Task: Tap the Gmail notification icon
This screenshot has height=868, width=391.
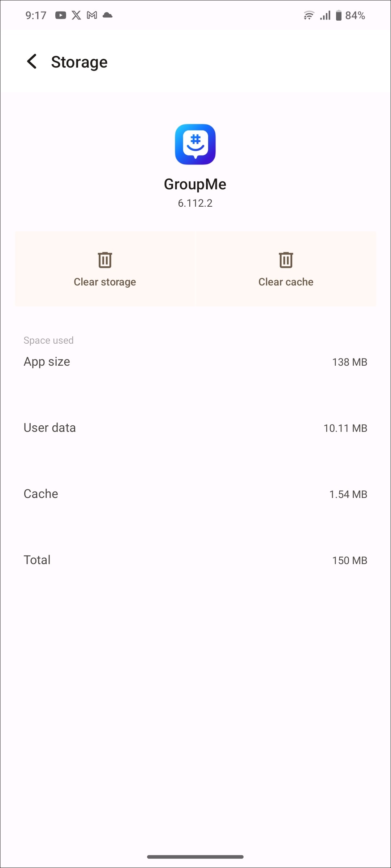Action: [x=92, y=15]
